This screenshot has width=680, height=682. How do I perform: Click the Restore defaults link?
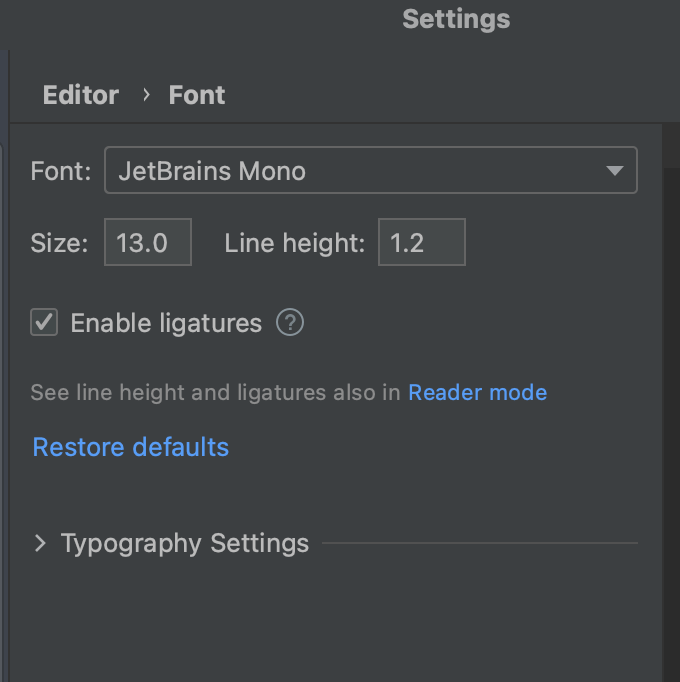click(x=131, y=447)
